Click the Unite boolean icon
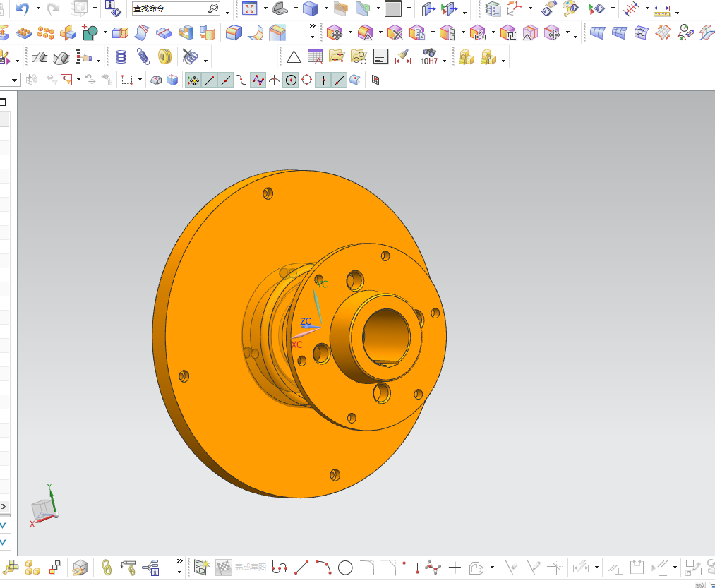Viewport: 715px width, 588px height. [90, 32]
